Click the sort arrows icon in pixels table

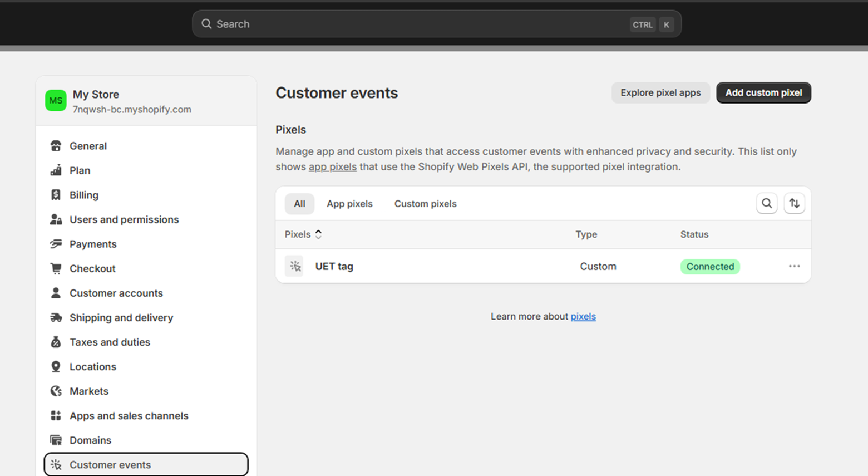click(x=795, y=203)
